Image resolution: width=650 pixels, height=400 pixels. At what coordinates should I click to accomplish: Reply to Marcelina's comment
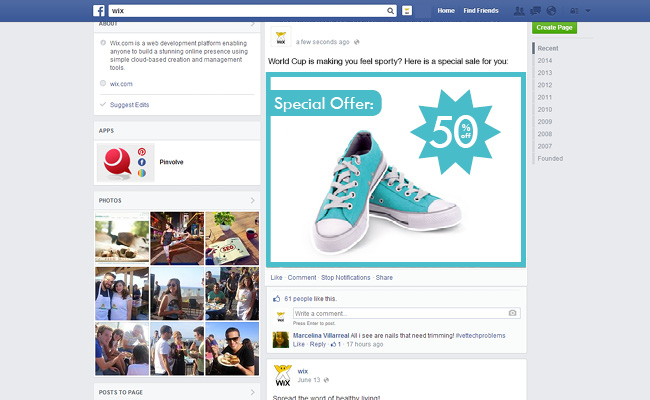click(x=318, y=344)
